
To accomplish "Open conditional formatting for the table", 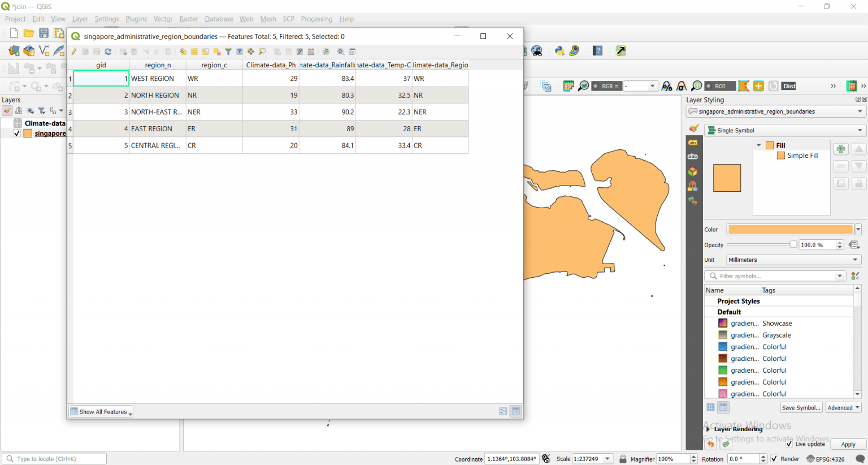I will click(x=325, y=51).
